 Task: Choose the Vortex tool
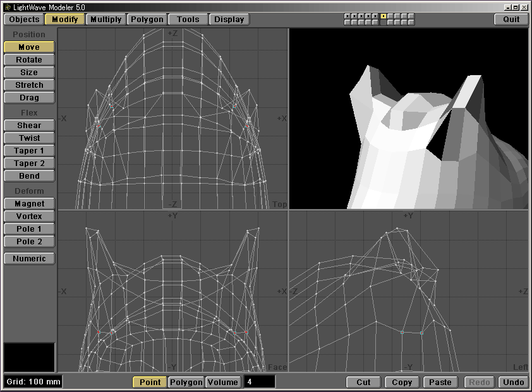pos(29,217)
